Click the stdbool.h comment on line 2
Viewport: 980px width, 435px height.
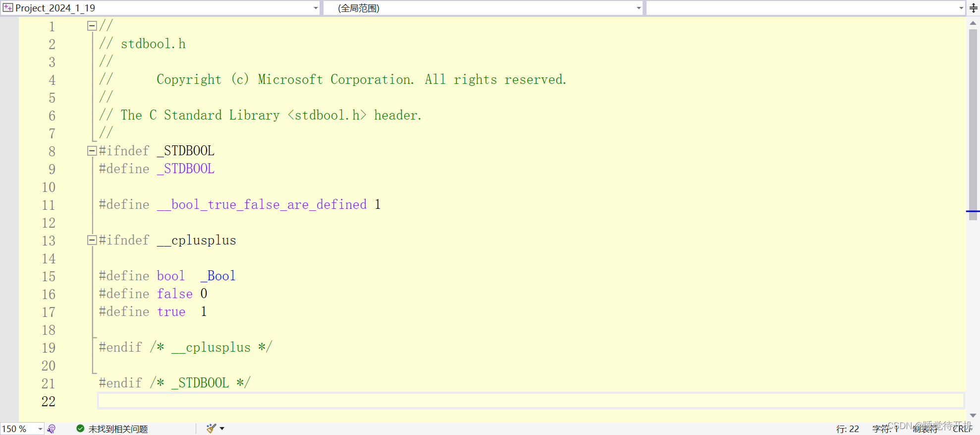click(142, 44)
